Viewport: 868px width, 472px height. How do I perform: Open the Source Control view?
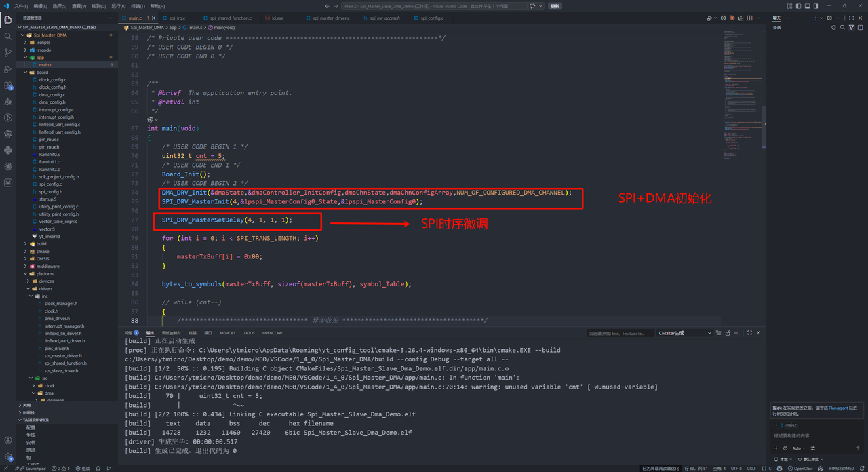pyautogui.click(x=8, y=52)
